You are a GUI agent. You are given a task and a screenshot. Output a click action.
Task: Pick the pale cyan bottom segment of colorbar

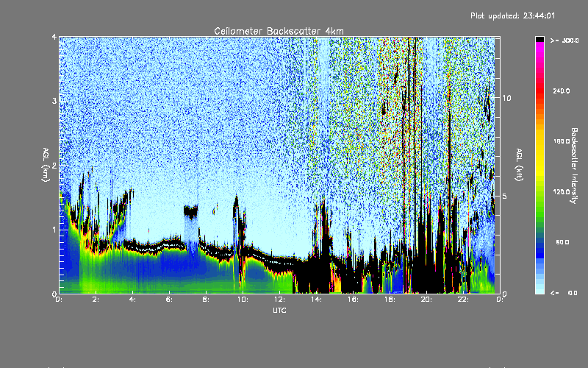click(x=539, y=291)
